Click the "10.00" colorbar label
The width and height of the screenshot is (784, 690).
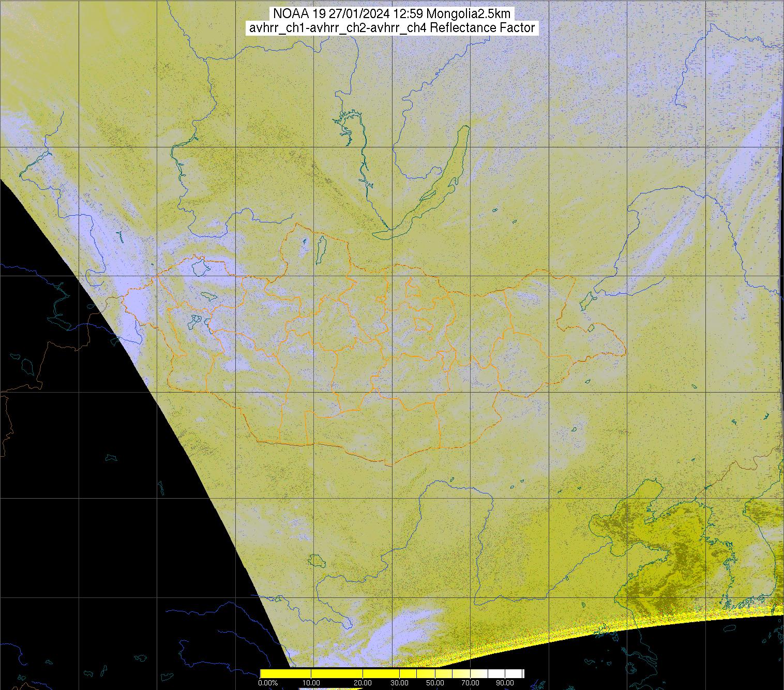point(310,683)
